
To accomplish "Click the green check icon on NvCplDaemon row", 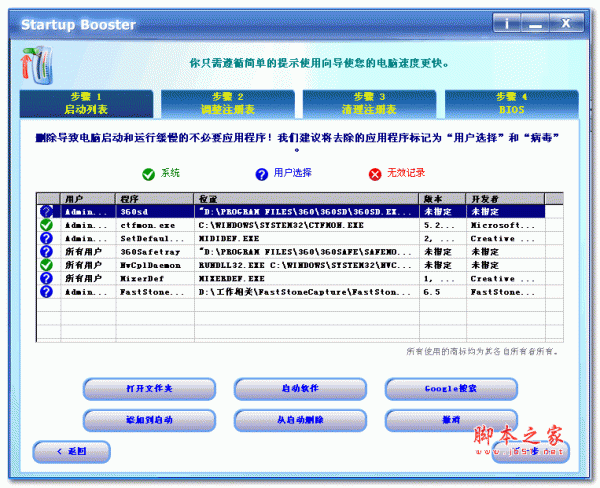I will [46, 265].
